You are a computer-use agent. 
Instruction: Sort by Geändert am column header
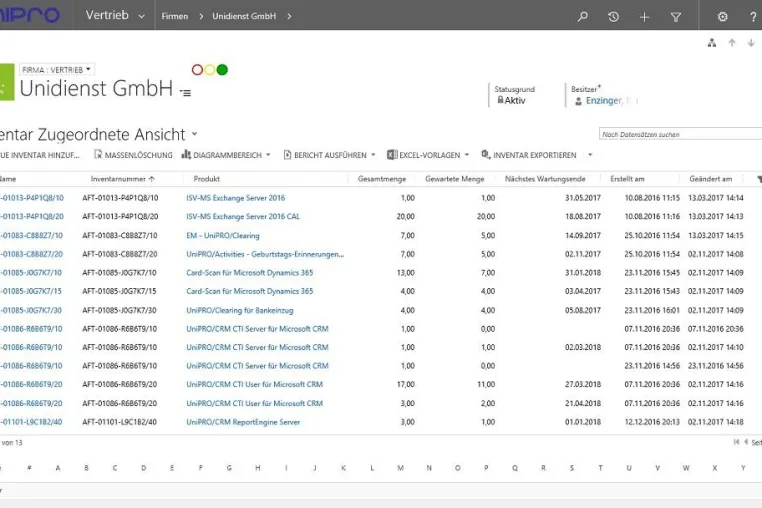[710, 179]
